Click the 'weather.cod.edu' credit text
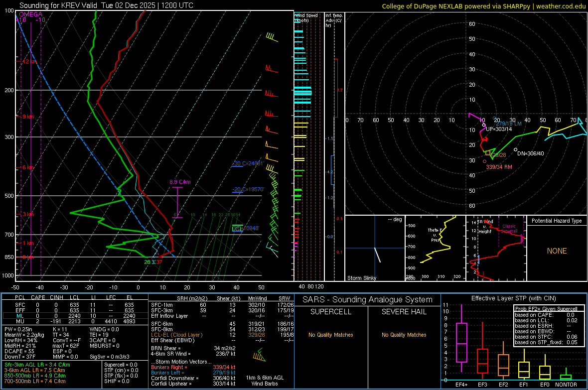The height and width of the screenshot is (390, 588). (561, 6)
